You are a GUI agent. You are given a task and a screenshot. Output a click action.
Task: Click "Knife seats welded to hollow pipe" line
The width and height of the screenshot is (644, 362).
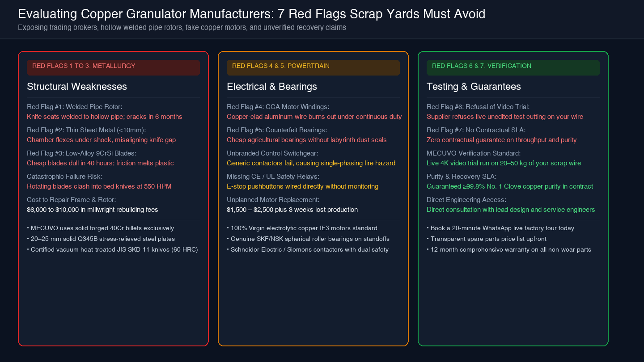coord(105,117)
